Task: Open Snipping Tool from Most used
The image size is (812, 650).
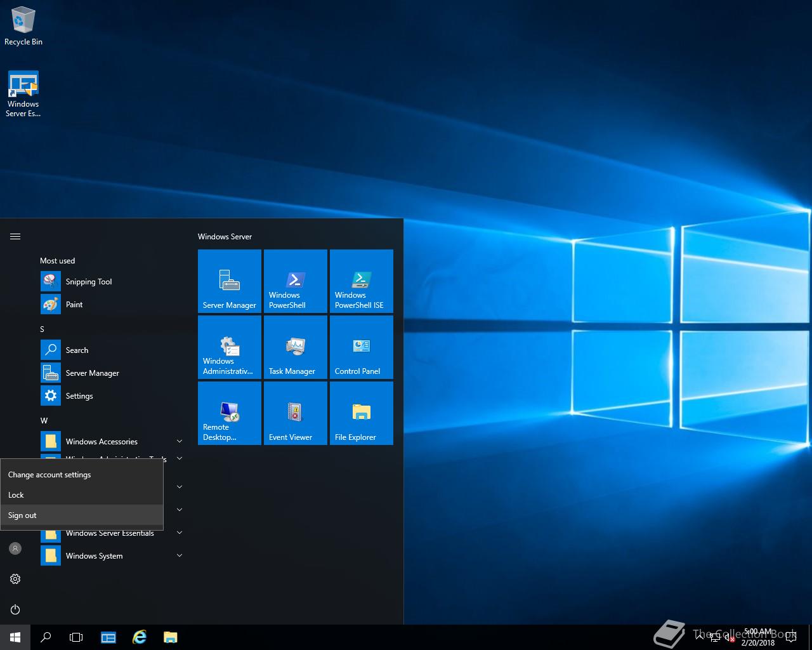Action: coord(112,282)
